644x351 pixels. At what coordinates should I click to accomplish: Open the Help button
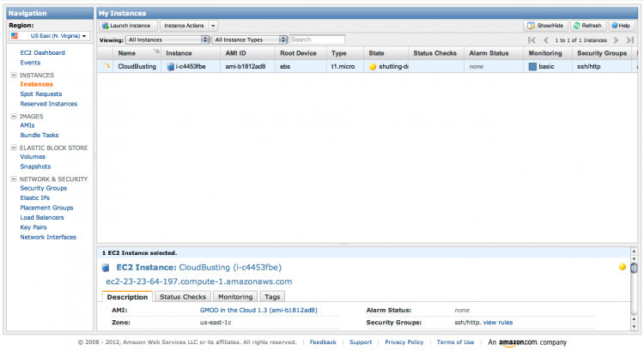click(x=622, y=26)
